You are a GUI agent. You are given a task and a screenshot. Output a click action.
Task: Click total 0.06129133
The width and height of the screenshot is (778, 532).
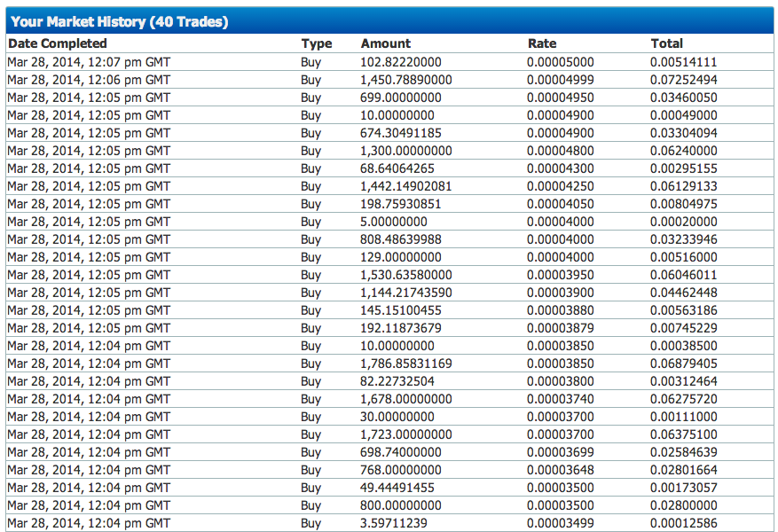point(684,186)
